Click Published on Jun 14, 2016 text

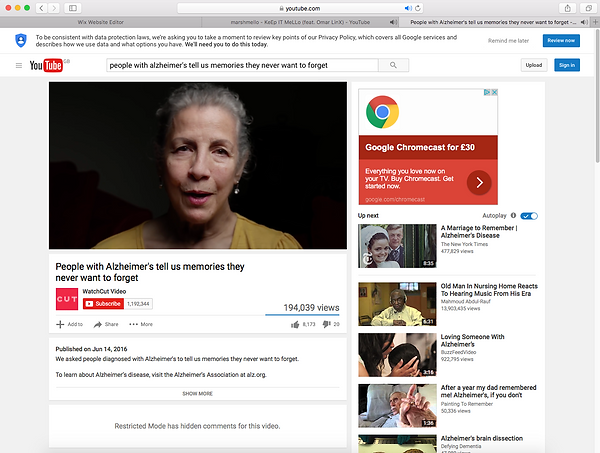click(x=91, y=349)
